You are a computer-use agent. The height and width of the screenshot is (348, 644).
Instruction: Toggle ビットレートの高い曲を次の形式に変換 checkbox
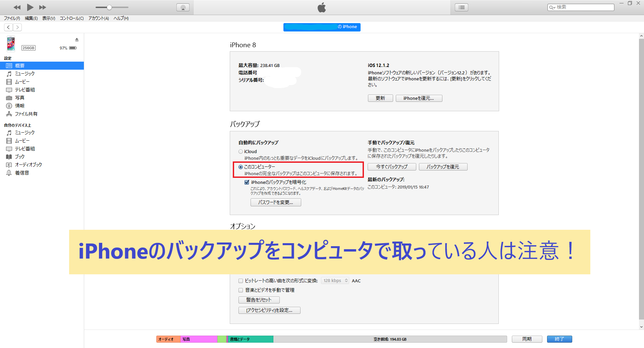click(240, 281)
